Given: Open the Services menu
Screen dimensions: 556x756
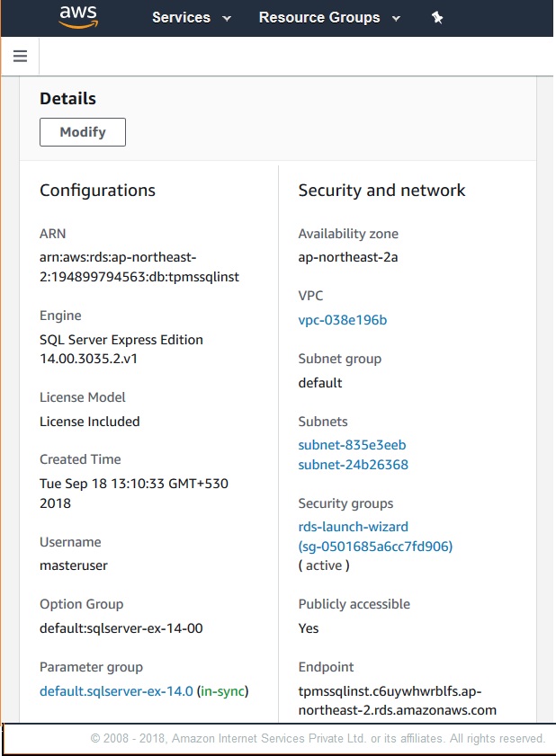Looking at the screenshot, I should pos(182,16).
